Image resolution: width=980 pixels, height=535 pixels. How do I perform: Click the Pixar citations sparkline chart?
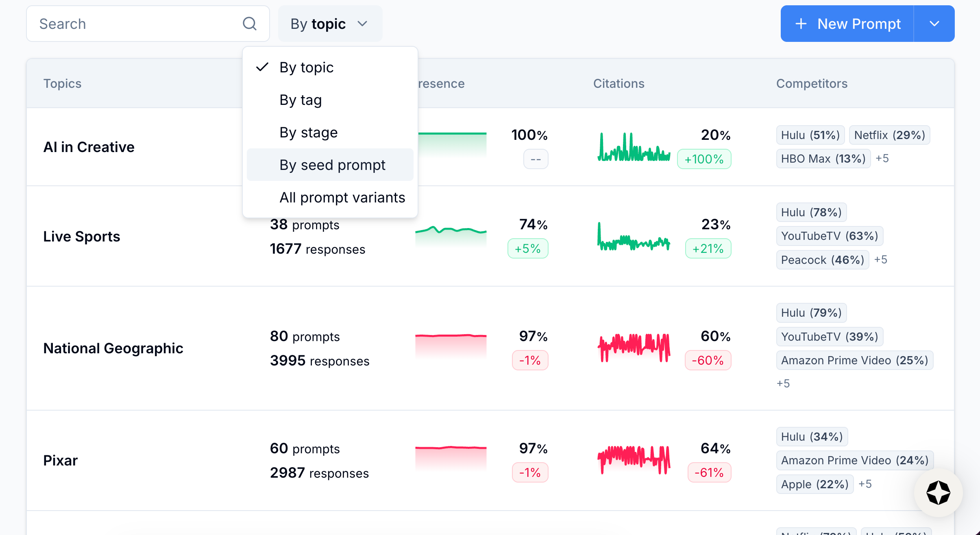pyautogui.click(x=634, y=459)
